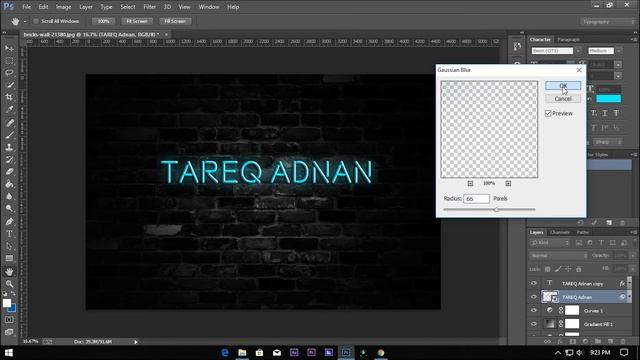The image size is (640, 360).
Task: Click OK in Gaussian Blur dialog
Action: point(563,85)
